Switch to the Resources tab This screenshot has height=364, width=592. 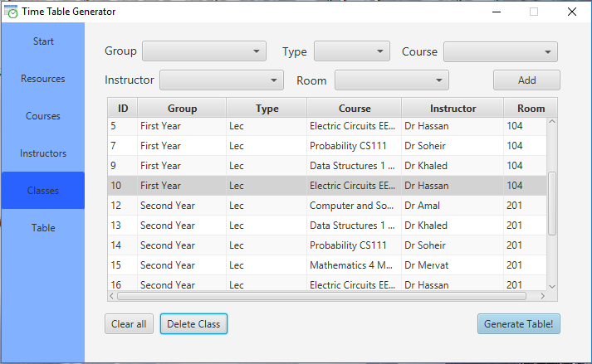pyautogui.click(x=43, y=79)
